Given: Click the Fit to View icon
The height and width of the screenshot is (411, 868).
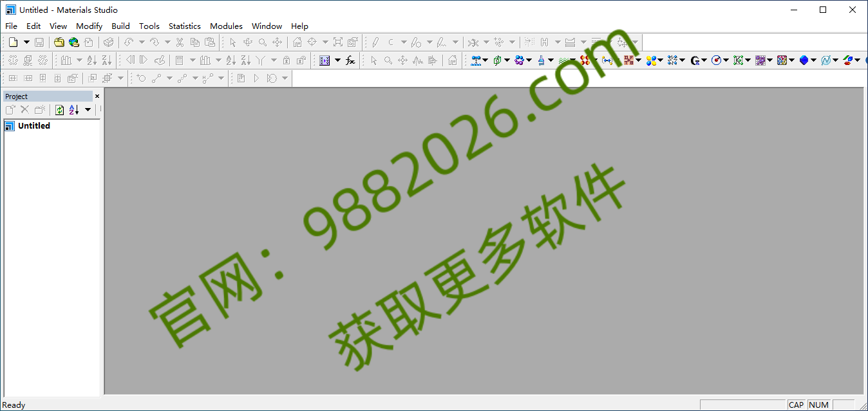Looking at the screenshot, I should pyautogui.click(x=338, y=42).
